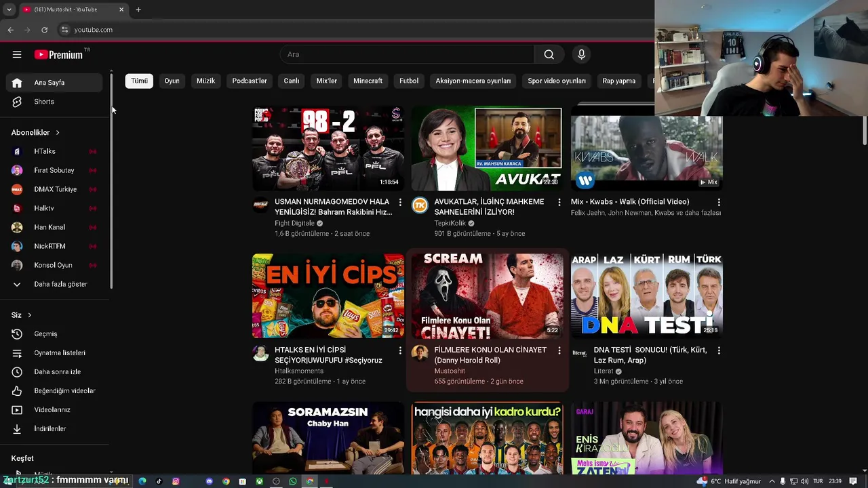Select the Müzik filter chip
Image resolution: width=868 pixels, height=488 pixels.
(205, 81)
